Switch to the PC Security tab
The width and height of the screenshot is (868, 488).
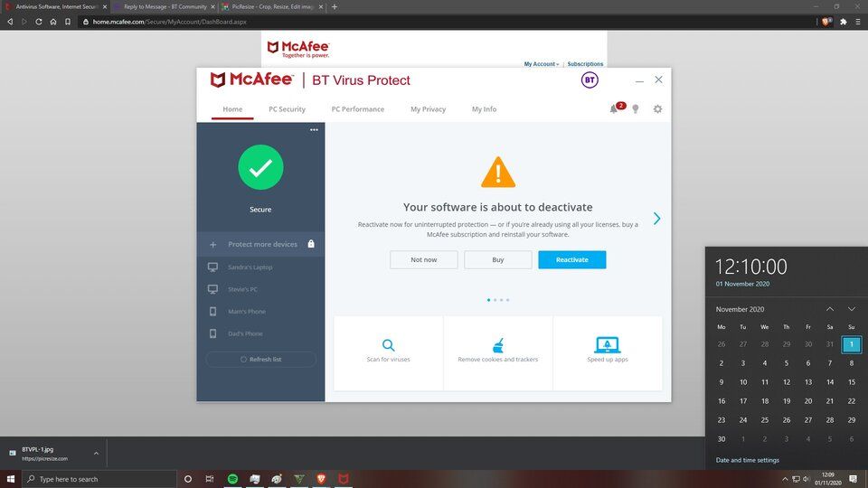[287, 109]
